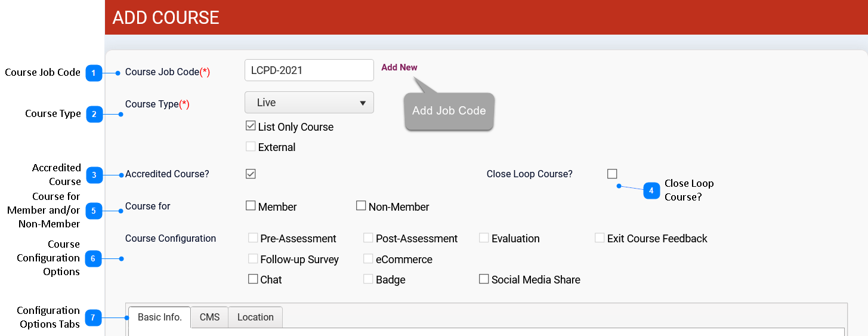Click the numbered marker 3 badge

[94, 175]
